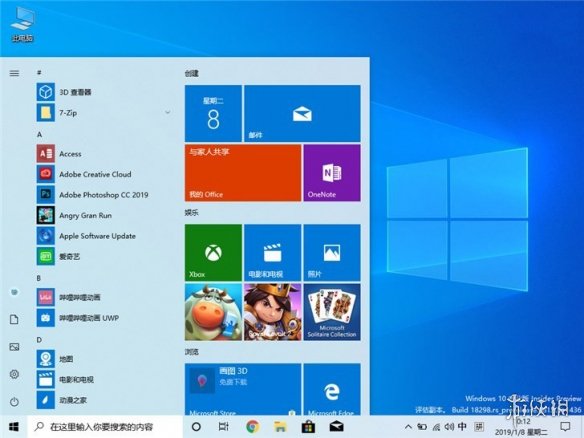Open Adobe Creative Cloud
584x438 pixels.
pos(101,174)
